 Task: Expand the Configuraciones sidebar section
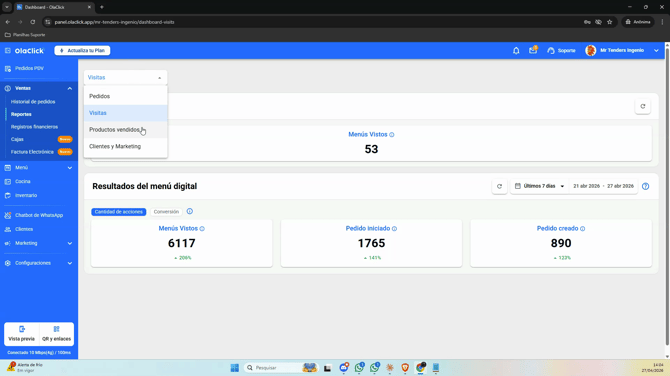70,263
